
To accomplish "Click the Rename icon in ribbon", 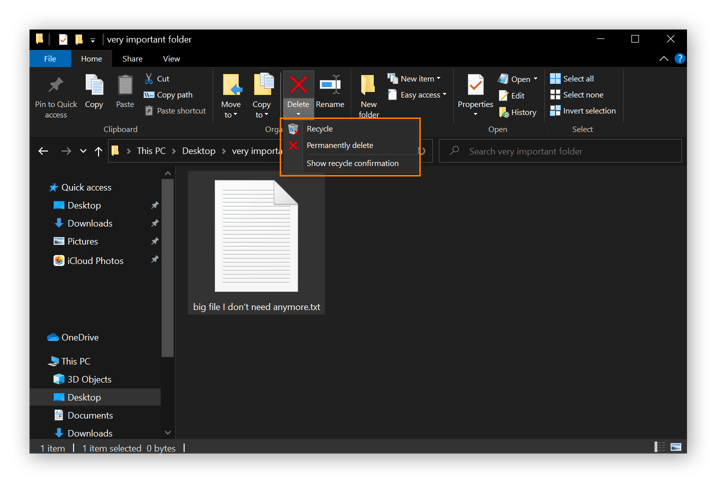I will [x=330, y=85].
